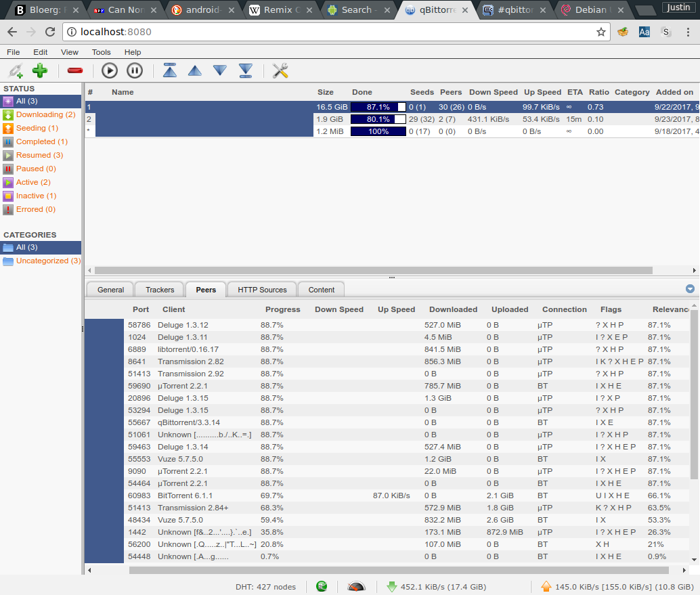Click the S extension icon
700x595 pixels.
coord(666,32)
